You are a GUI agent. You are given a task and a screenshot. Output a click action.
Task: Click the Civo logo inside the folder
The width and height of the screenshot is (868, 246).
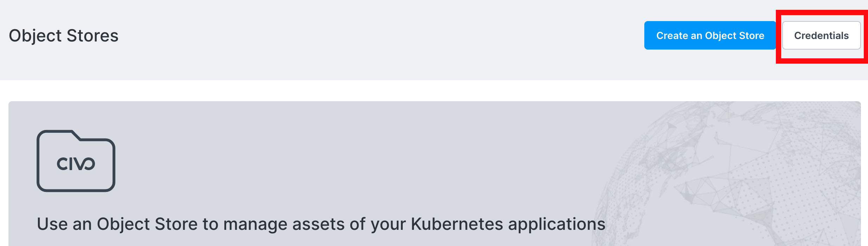pyautogui.click(x=76, y=164)
